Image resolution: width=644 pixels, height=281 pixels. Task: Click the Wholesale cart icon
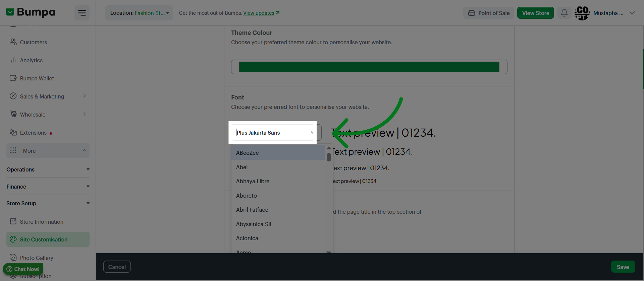point(13,114)
